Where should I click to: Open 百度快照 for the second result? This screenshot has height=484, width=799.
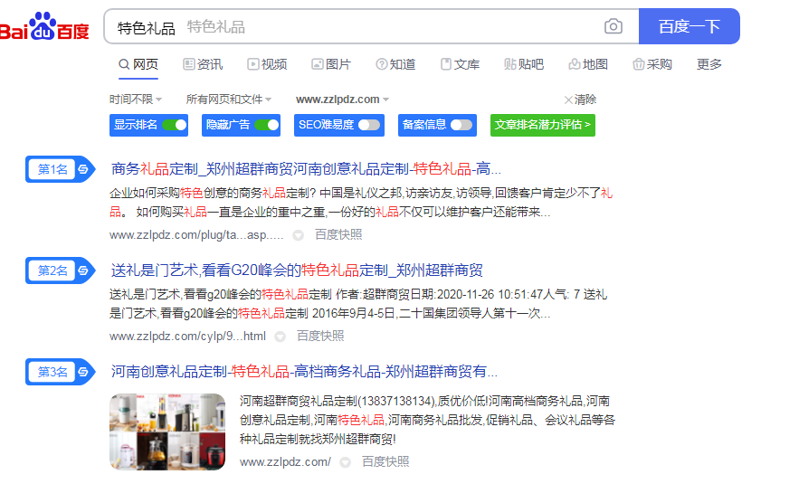click(x=321, y=336)
